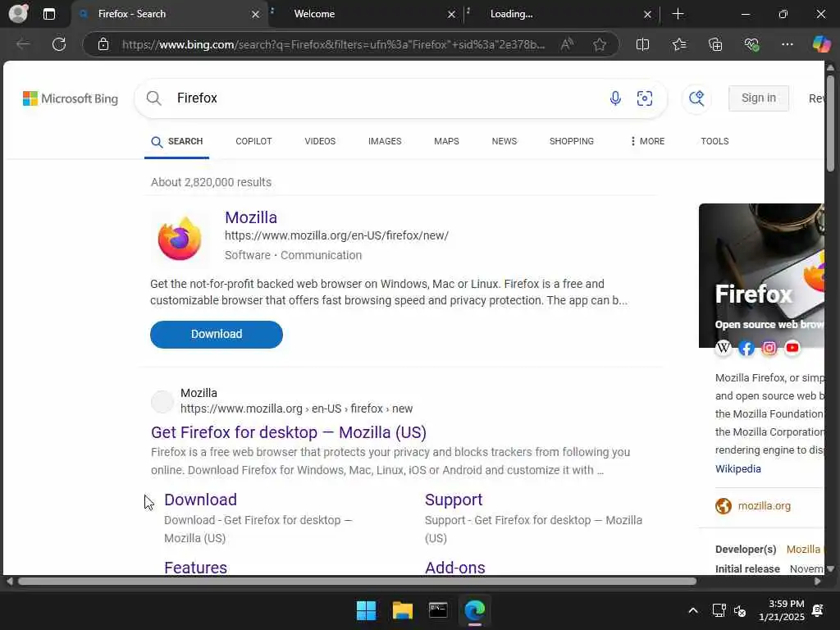840x630 pixels.
Task: Open the Download sitelink
Action: 200,500
